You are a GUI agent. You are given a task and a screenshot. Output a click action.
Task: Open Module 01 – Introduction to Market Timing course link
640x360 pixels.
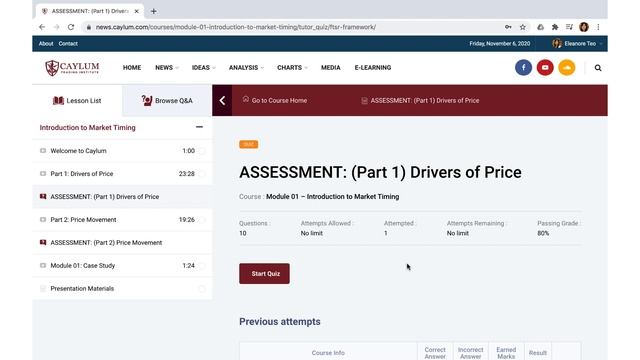[333, 196]
